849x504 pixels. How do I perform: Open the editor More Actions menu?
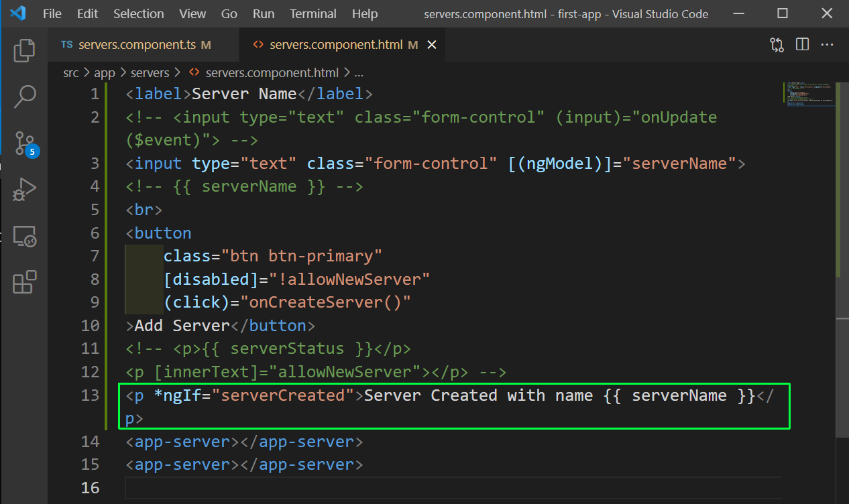coord(827,45)
